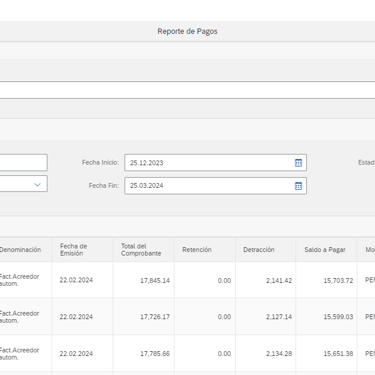375x375 pixels.
Task: Select the Saldo a Pagar column header
Action: [326, 250]
